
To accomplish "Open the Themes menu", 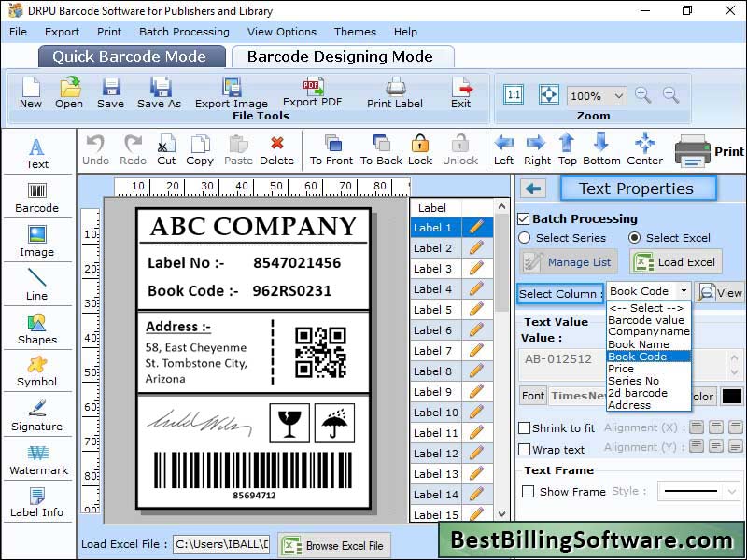I will coord(355,31).
